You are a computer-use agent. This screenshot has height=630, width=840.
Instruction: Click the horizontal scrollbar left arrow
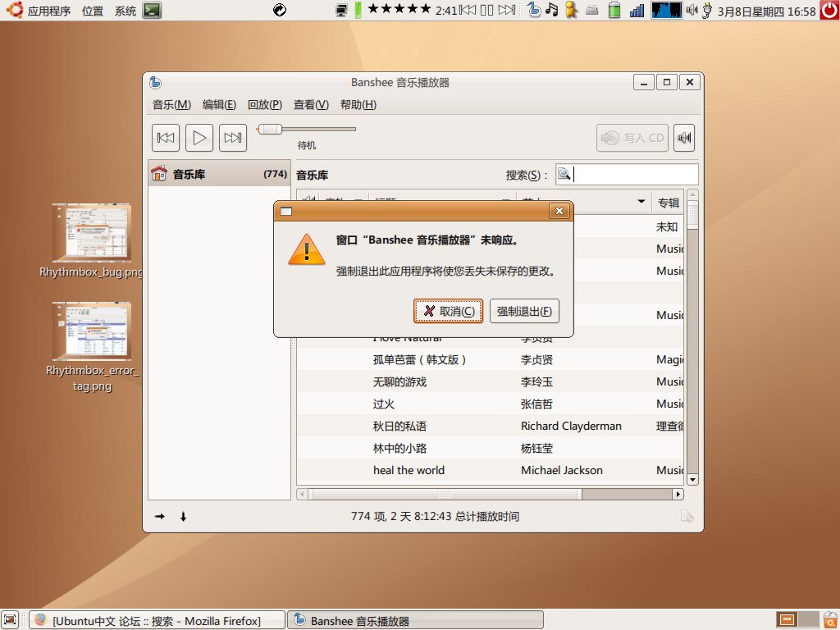(302, 494)
